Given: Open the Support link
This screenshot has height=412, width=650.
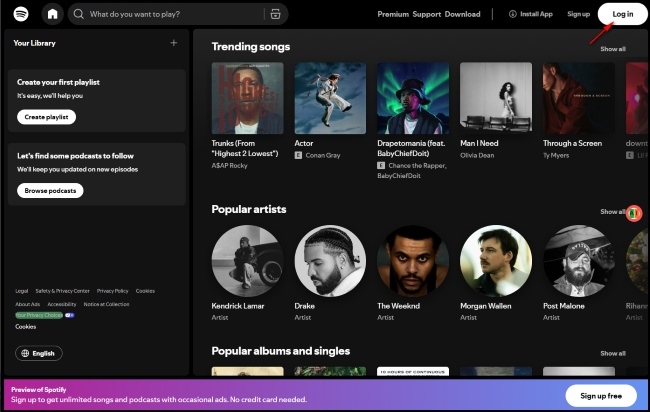Looking at the screenshot, I should 427,14.
